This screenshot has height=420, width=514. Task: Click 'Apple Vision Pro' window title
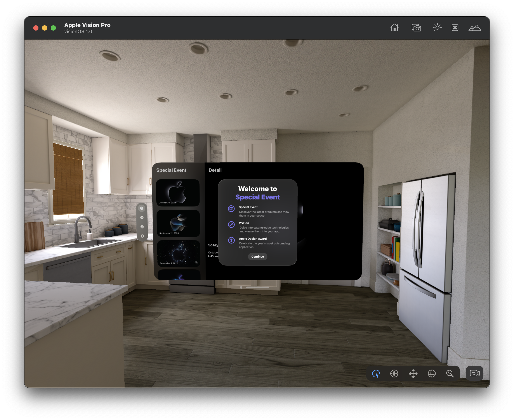87,25
